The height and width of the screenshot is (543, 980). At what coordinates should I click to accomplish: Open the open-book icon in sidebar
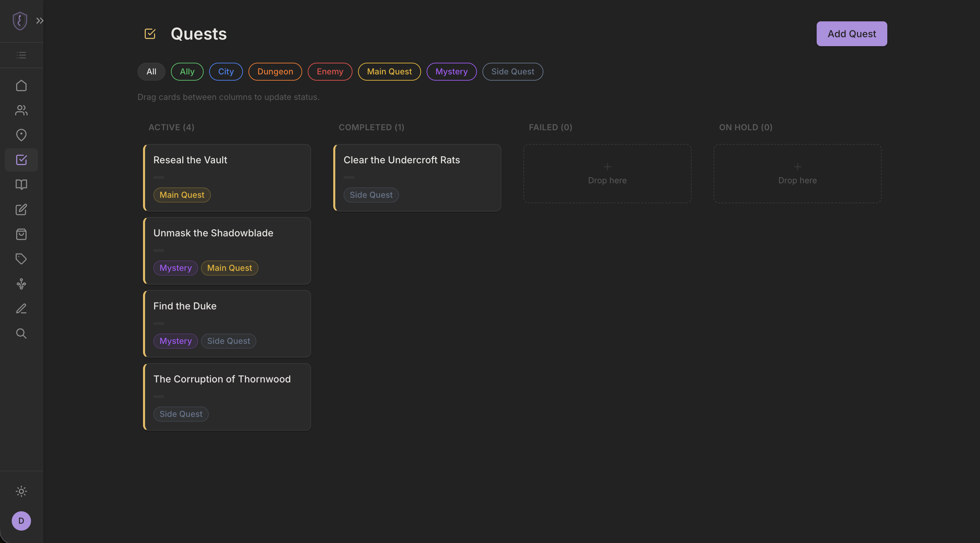click(x=21, y=185)
